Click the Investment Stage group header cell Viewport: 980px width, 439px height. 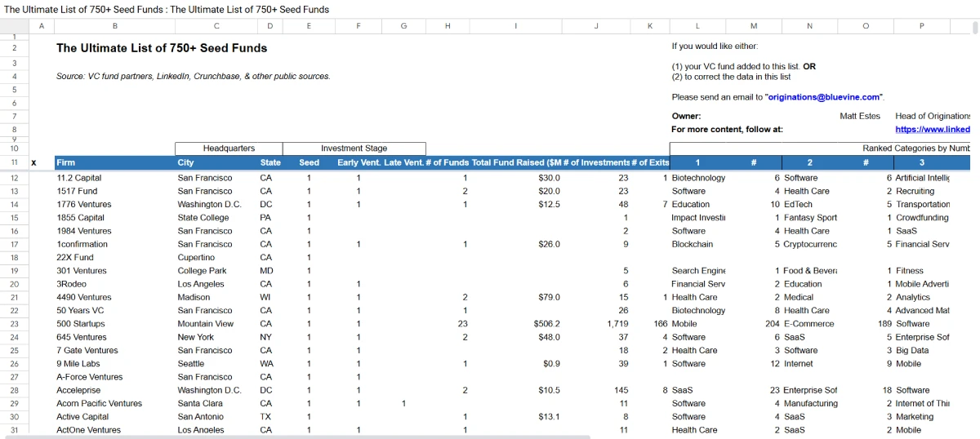tap(354, 149)
